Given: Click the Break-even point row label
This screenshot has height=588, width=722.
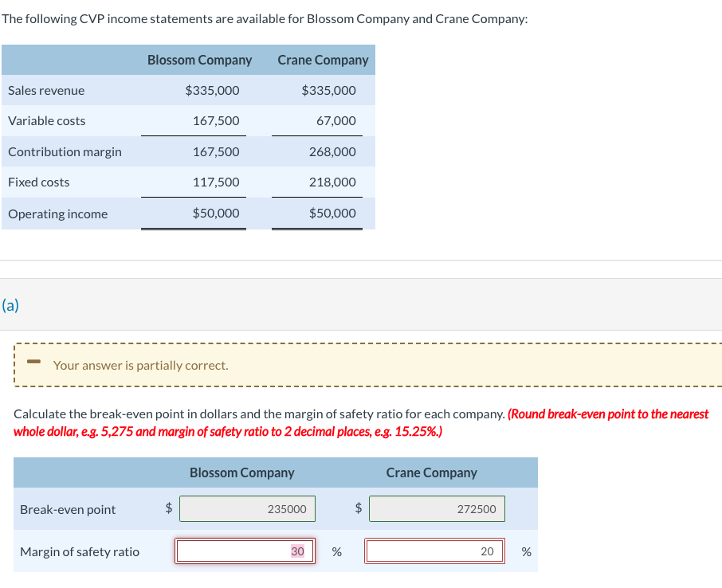Looking at the screenshot, I should tap(68, 510).
